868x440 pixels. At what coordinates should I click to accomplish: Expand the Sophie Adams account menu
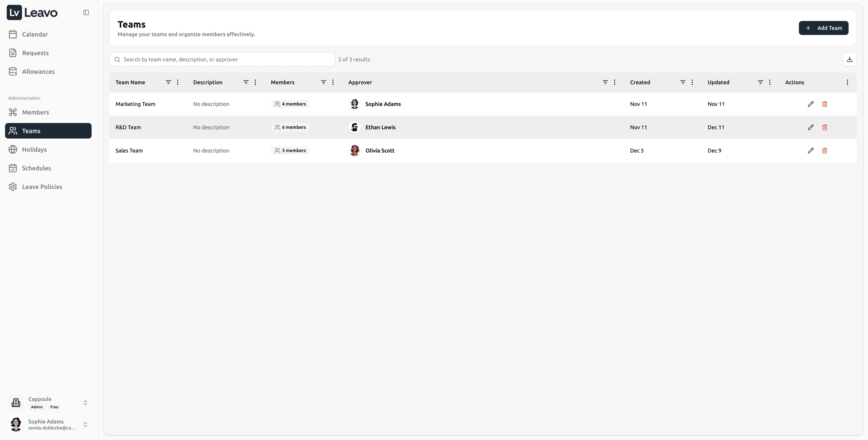point(85,424)
